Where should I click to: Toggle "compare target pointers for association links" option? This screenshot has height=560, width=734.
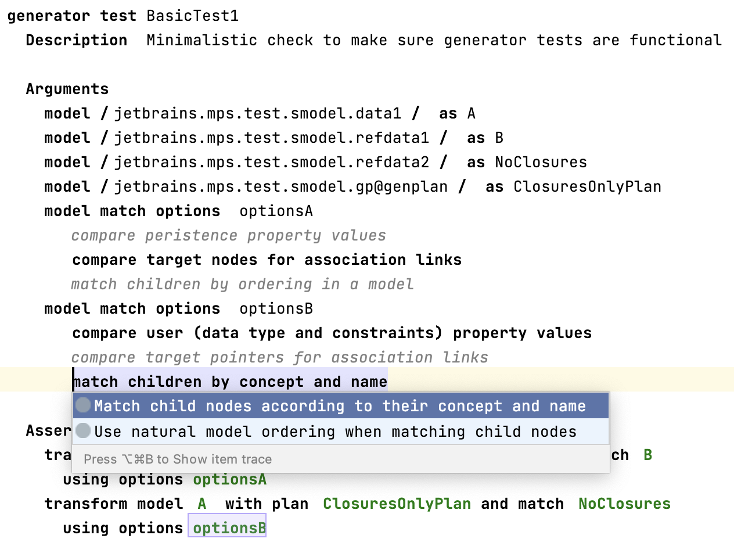[279, 357]
